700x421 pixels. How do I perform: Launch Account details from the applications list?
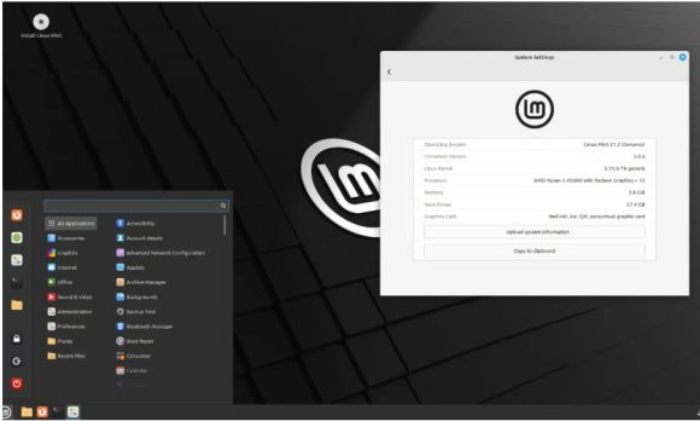coord(139,238)
